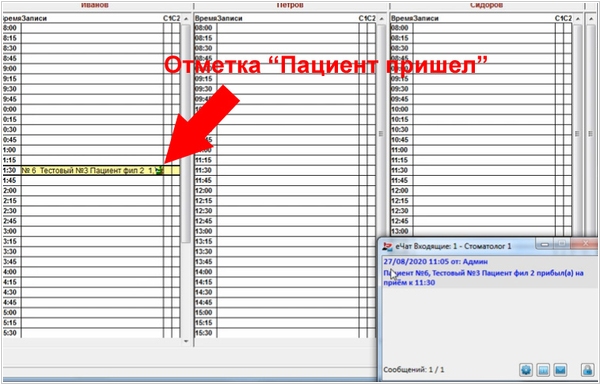
Task: Click the window-list icon beside the gear
Action: 543,370
